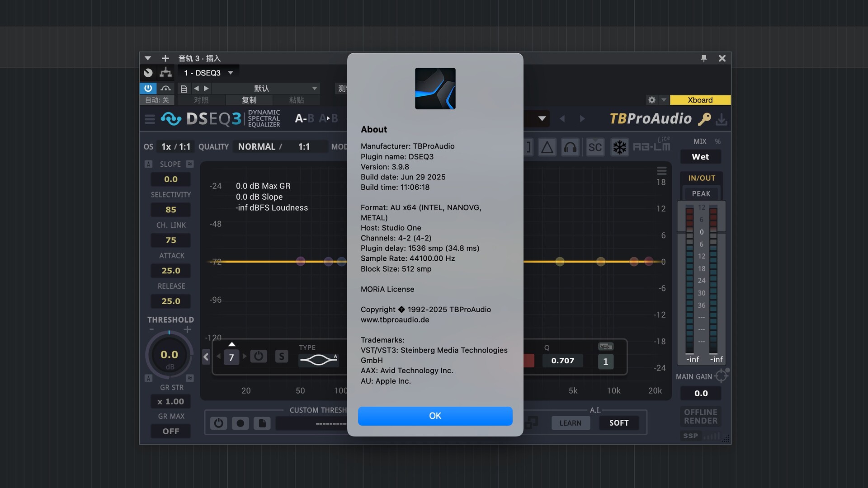Toggle the snowflake freeze button

[619, 147]
